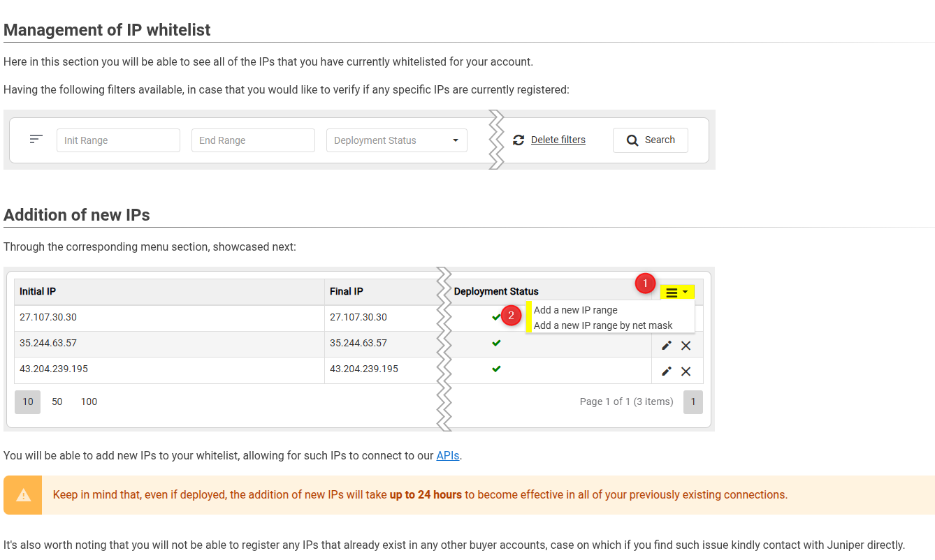Expand the yellow hamburger menu in table header

[x=676, y=293]
